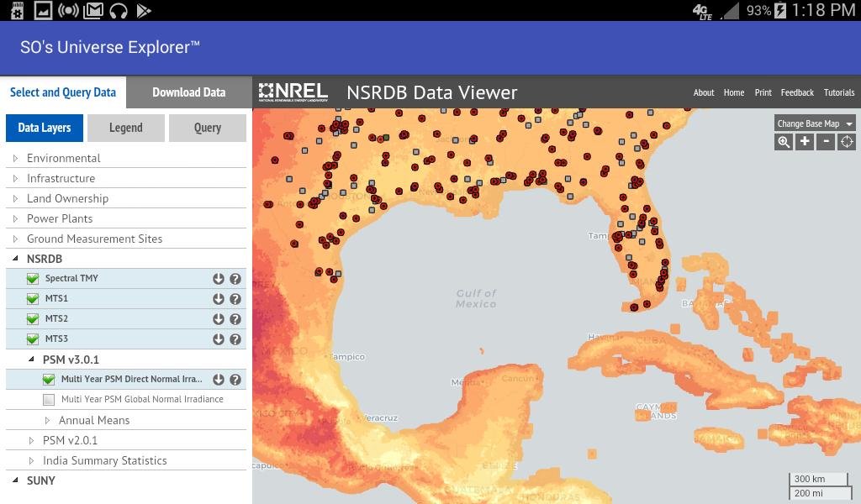Open help for PSM Direct Normal Irradiance

235,380
